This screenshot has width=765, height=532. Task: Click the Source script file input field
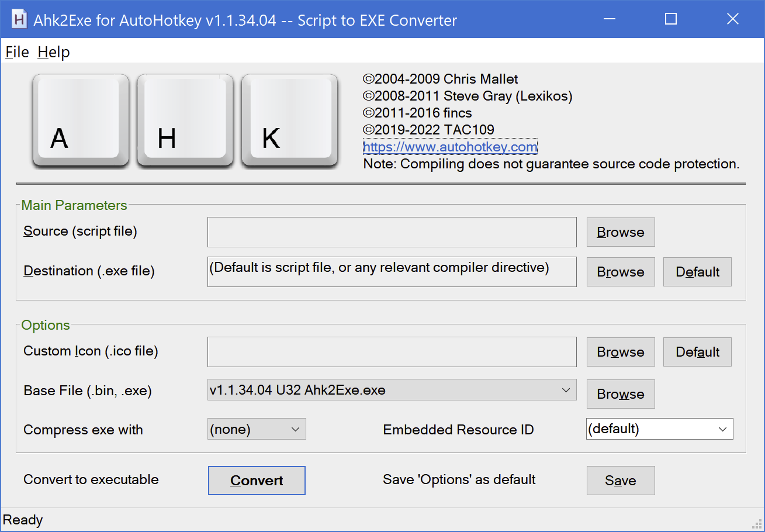coord(392,232)
